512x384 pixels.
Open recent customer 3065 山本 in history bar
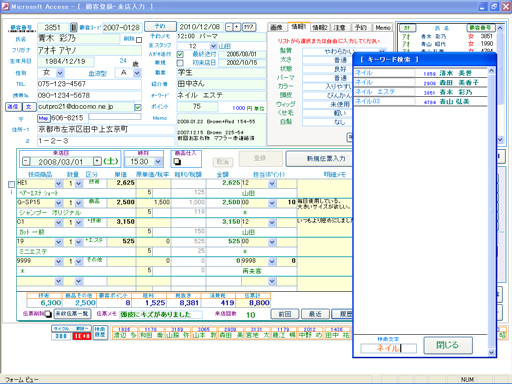pos(204,333)
